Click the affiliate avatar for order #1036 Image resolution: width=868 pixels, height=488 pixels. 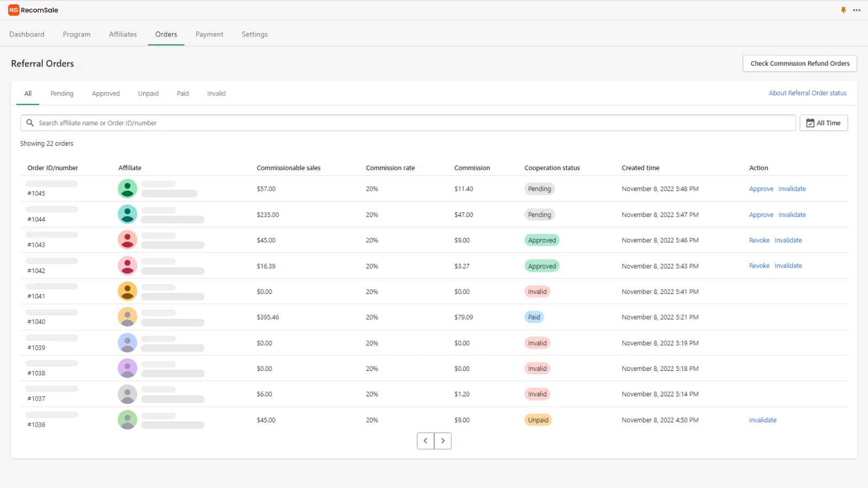point(127,420)
